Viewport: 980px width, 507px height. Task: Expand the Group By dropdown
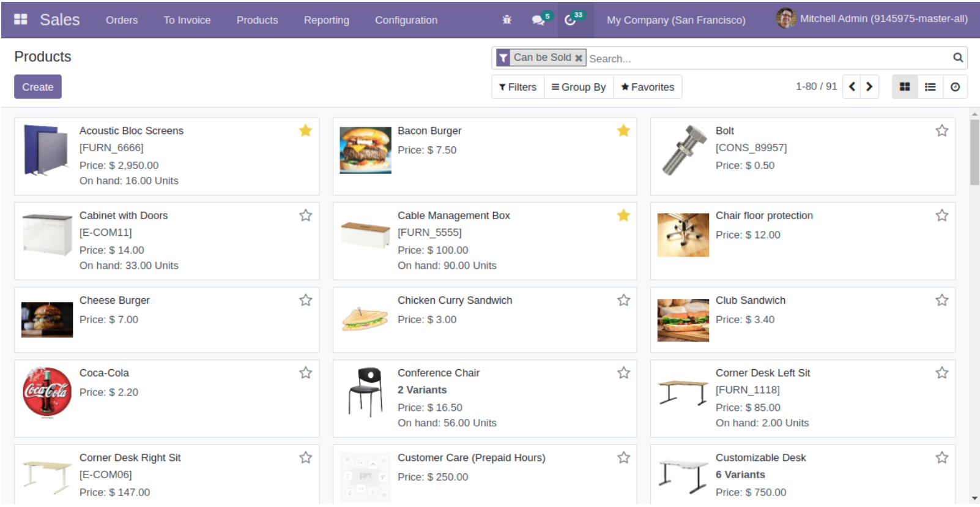579,87
